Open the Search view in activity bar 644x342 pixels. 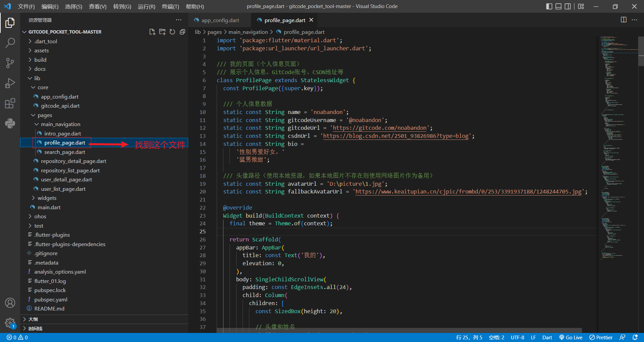click(x=10, y=43)
